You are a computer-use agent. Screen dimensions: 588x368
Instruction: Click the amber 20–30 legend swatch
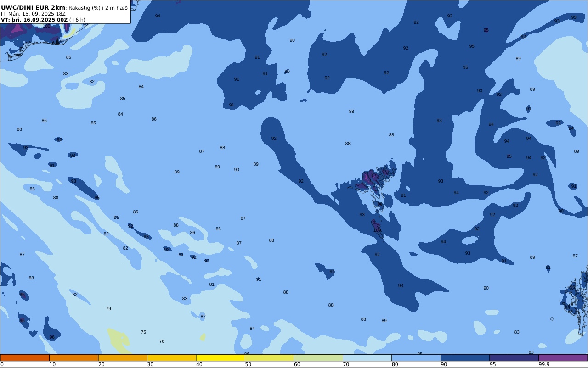(123, 357)
